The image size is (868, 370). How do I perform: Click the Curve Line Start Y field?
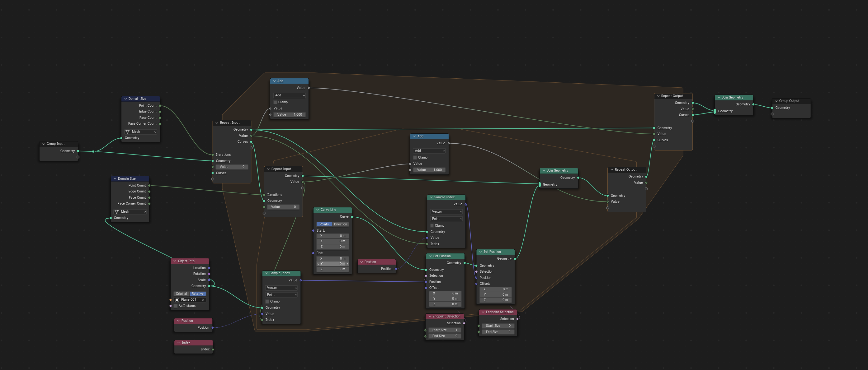333,241
